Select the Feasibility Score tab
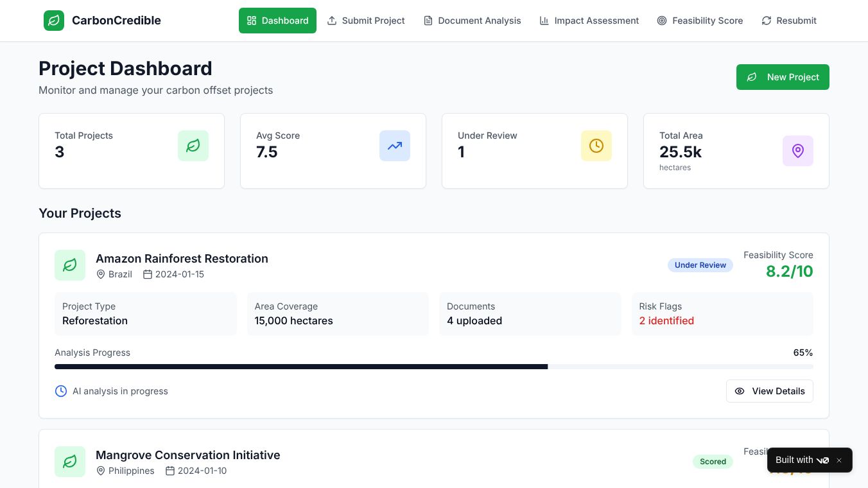 (x=700, y=21)
